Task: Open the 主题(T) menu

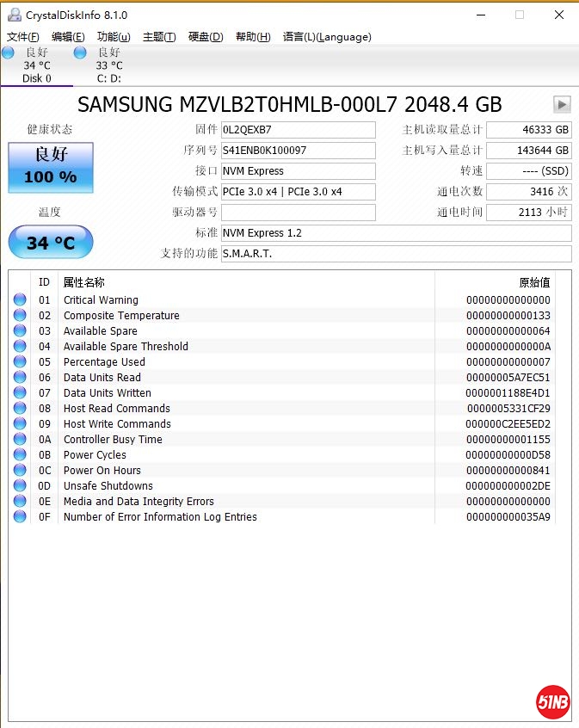Action: click(x=159, y=37)
